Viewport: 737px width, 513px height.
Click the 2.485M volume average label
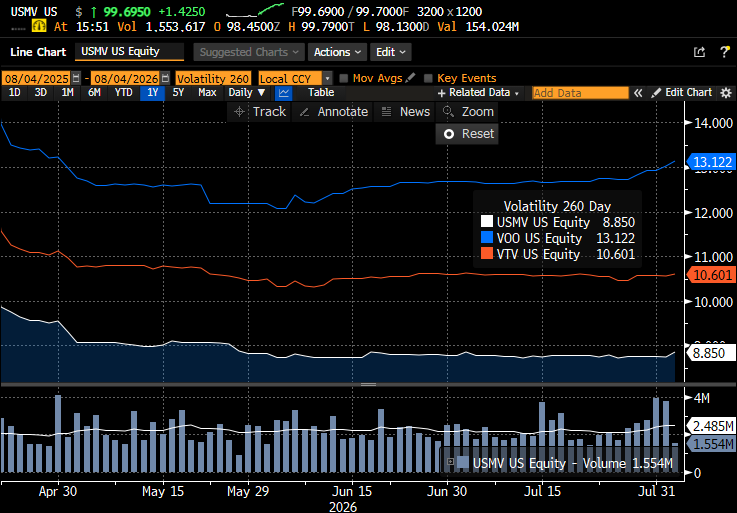coord(712,426)
